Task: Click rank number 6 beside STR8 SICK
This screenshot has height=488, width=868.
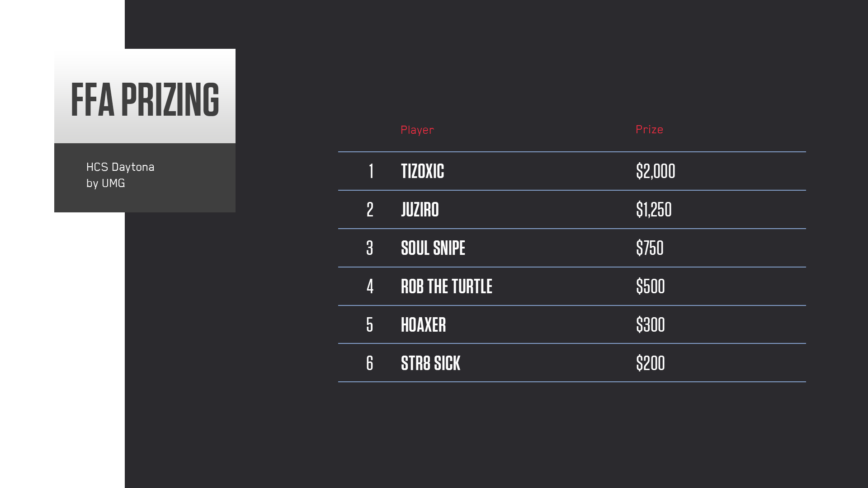Action: (370, 363)
